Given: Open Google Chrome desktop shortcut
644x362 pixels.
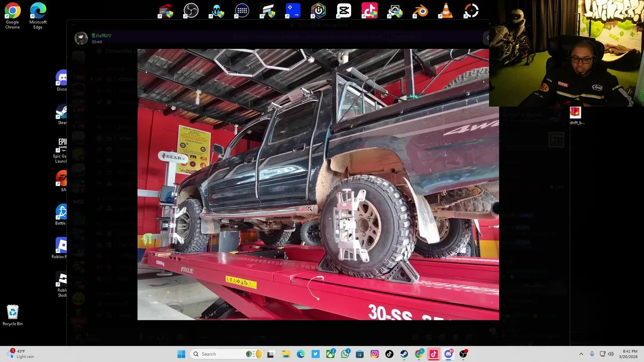Looking at the screenshot, I should [x=13, y=15].
